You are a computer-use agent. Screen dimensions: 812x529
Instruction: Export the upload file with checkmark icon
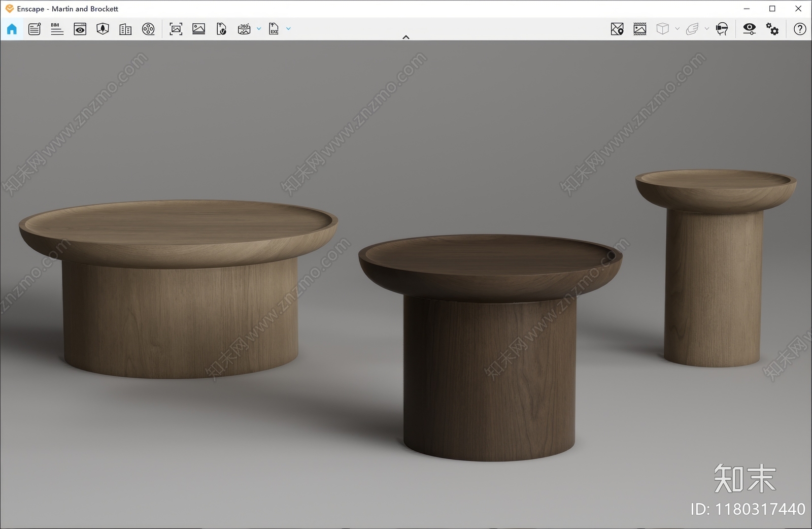[x=221, y=29]
